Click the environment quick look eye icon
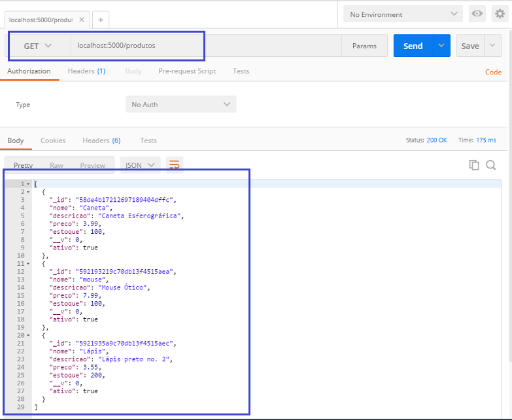Screen dimensions: 512x420 click(x=477, y=14)
